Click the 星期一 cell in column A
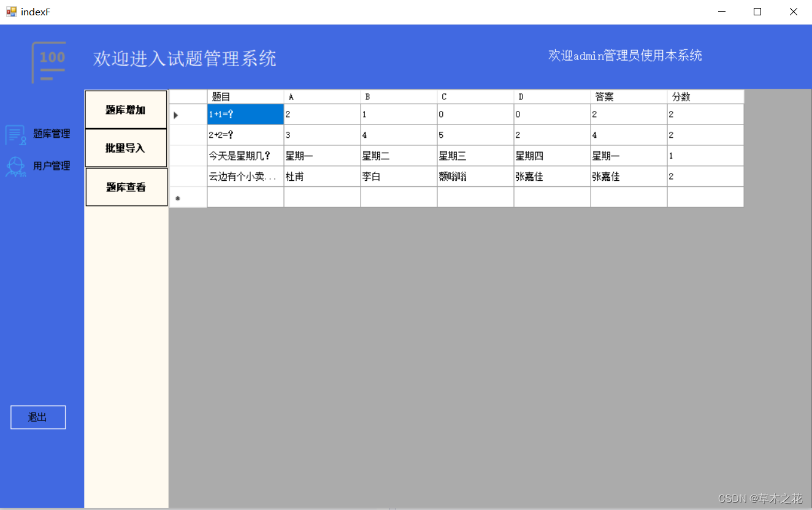The width and height of the screenshot is (812, 510). [322, 156]
